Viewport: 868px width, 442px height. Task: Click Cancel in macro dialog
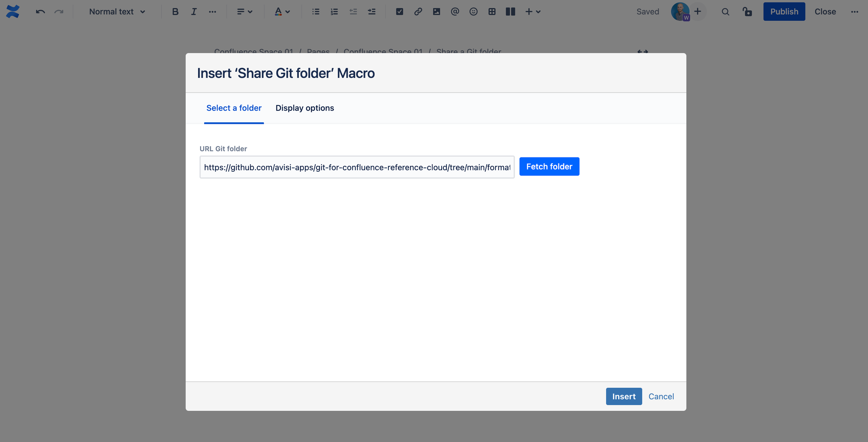pyautogui.click(x=661, y=396)
